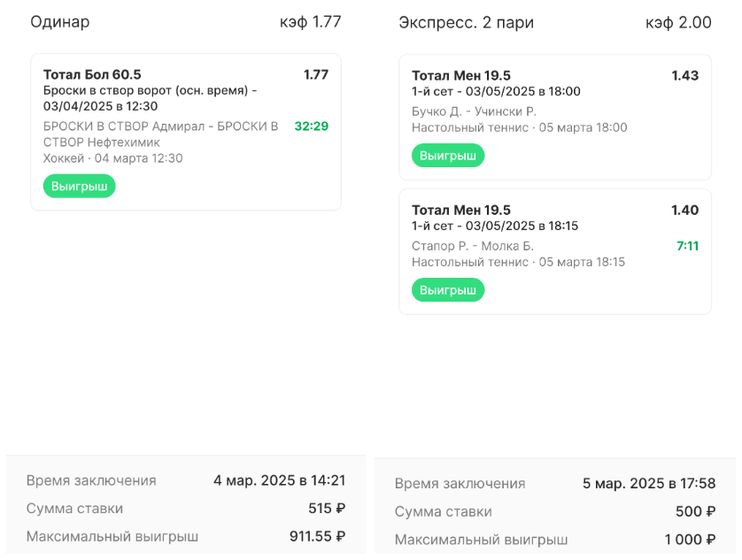The width and height of the screenshot is (742, 560).
Task: Open the Тотал Бол 60.5 bet title
Action: 92,74
